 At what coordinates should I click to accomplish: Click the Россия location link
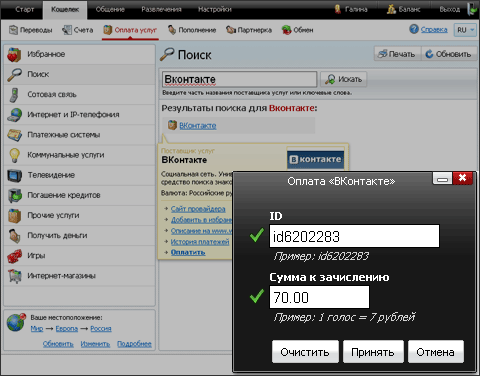click(x=101, y=329)
